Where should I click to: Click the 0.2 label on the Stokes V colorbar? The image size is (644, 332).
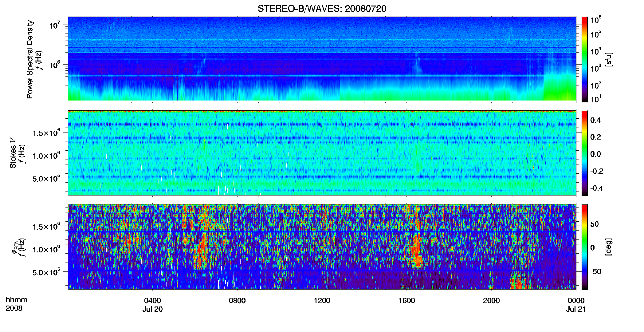595,137
